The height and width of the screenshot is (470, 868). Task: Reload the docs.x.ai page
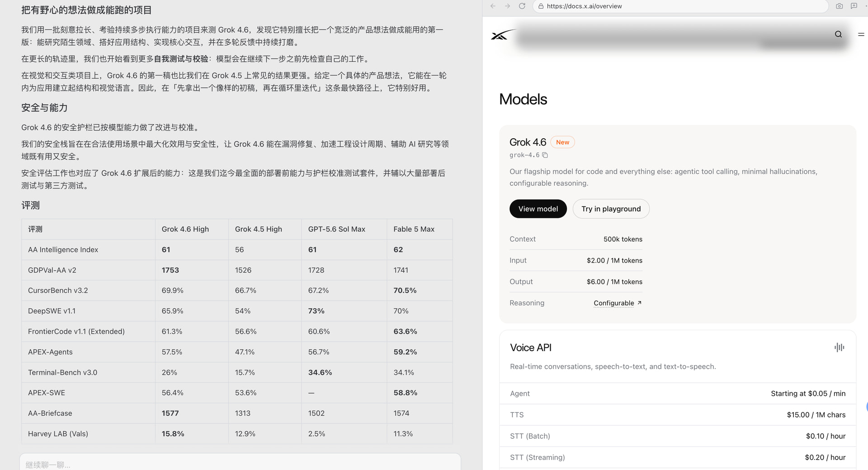click(x=522, y=6)
